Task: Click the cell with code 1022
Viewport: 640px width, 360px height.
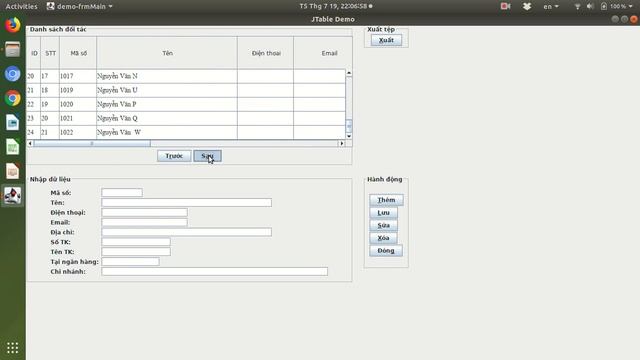Action: pos(78,132)
